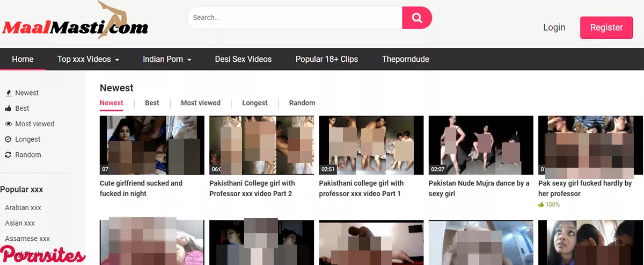644x265 pixels.
Task: Switch to the Best sorting tab
Action: (x=152, y=103)
